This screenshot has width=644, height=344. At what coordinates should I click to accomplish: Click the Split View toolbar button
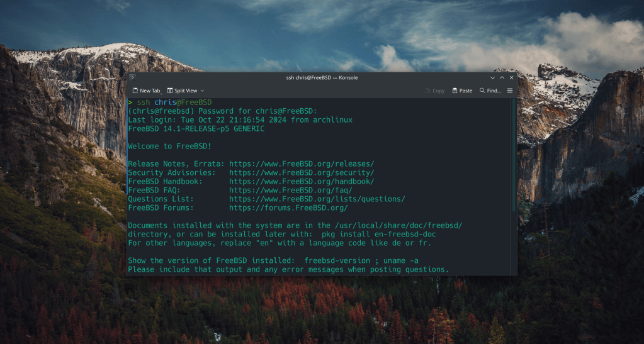(182, 91)
